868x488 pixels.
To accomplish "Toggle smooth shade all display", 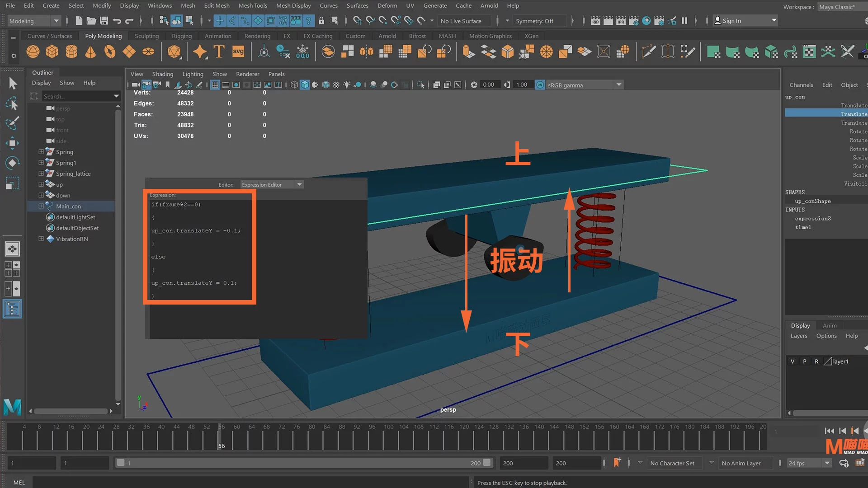I will point(305,85).
